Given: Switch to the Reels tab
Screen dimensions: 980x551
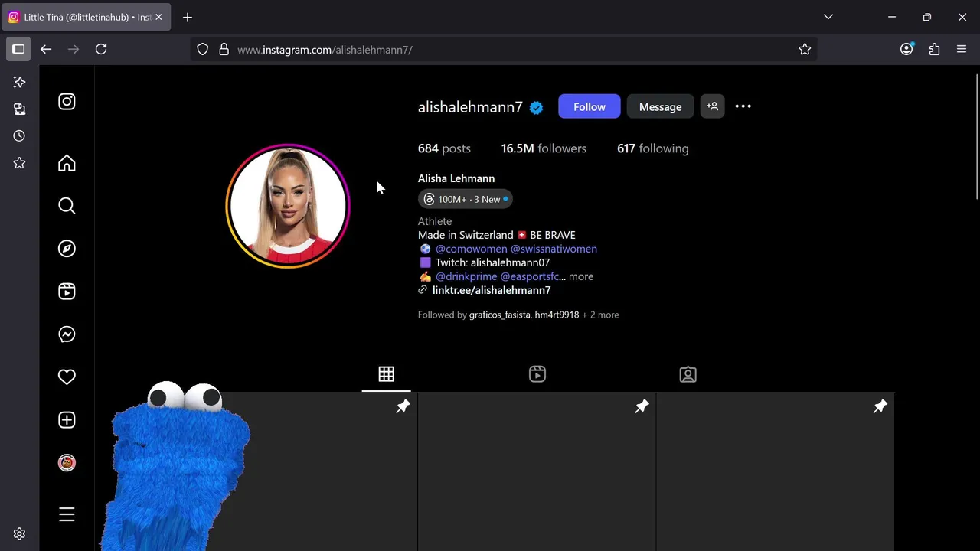Looking at the screenshot, I should [x=537, y=374].
